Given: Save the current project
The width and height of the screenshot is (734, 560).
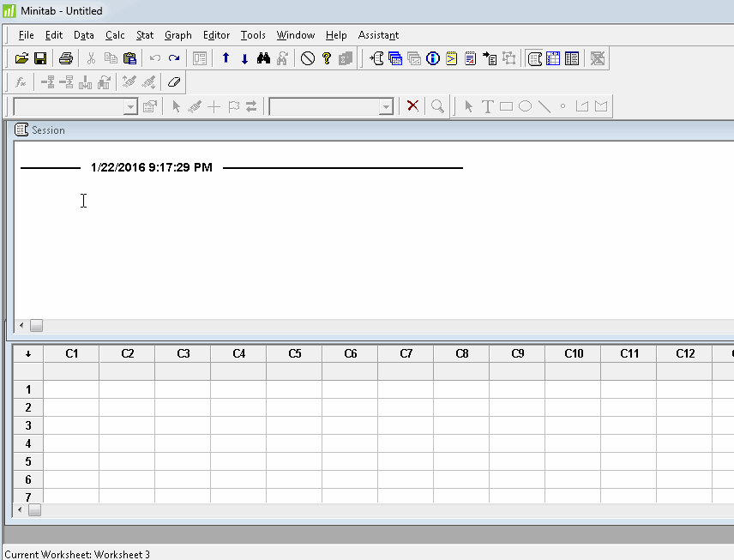Looking at the screenshot, I should tap(39, 57).
